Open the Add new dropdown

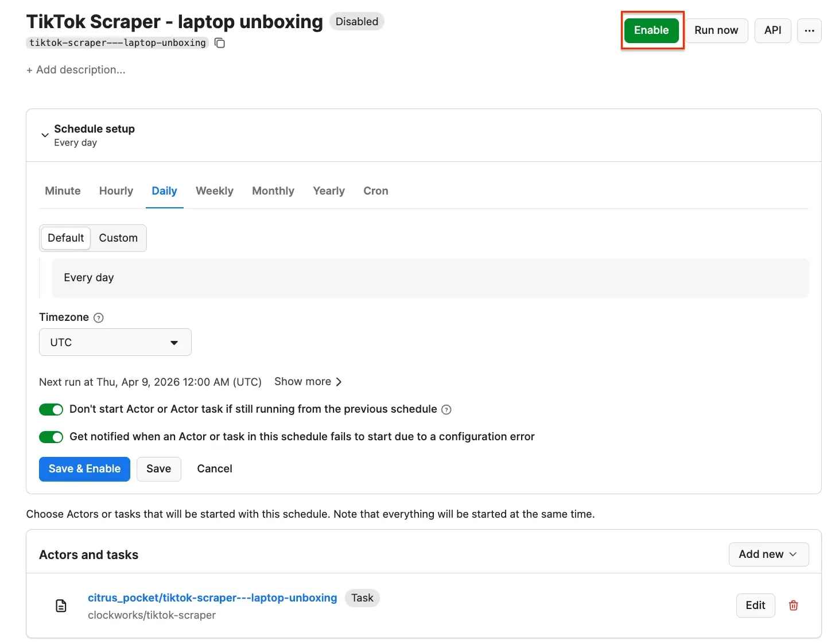click(768, 554)
